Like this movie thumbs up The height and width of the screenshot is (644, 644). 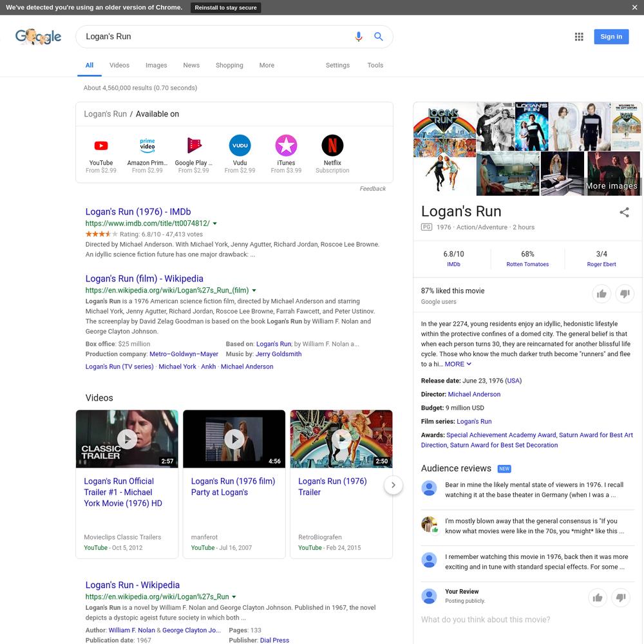pos(601,294)
